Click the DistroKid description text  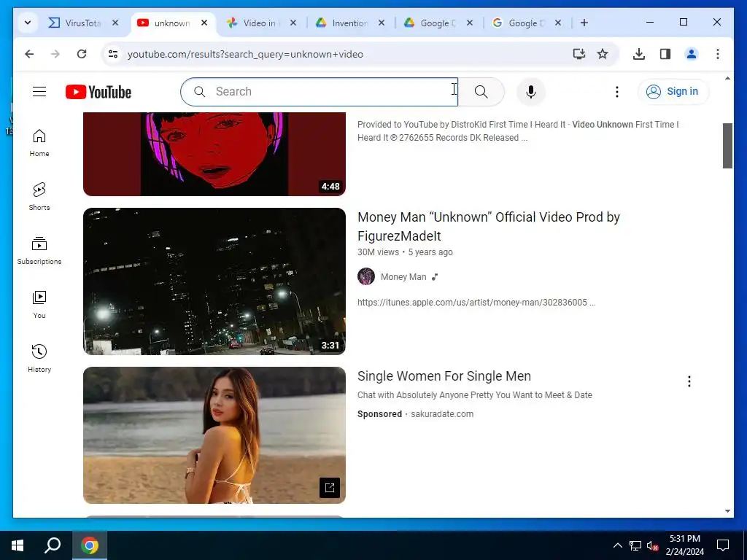(519, 131)
